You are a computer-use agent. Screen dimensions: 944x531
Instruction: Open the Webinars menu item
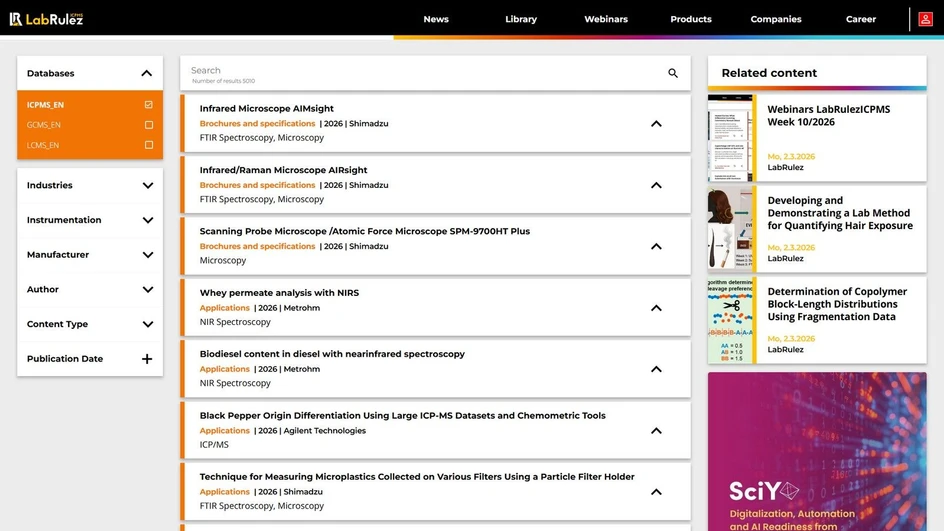(x=606, y=19)
